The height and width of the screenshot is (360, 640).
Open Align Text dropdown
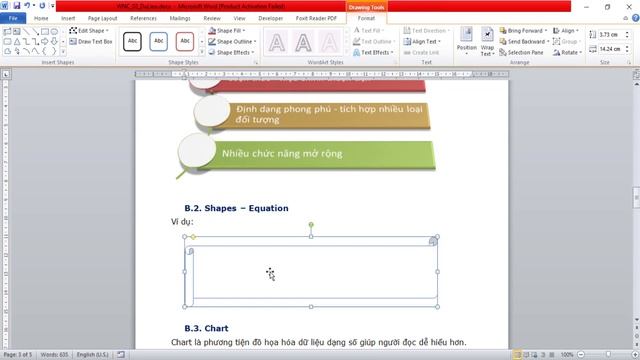coord(422,42)
